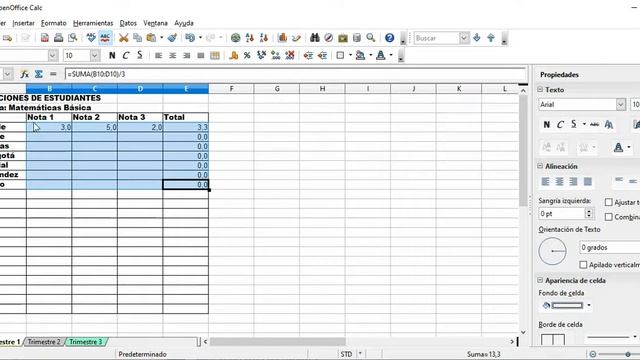Sort ascending with the toolbar icon
The width and height of the screenshot is (640, 360).
pyautogui.click(x=250, y=38)
